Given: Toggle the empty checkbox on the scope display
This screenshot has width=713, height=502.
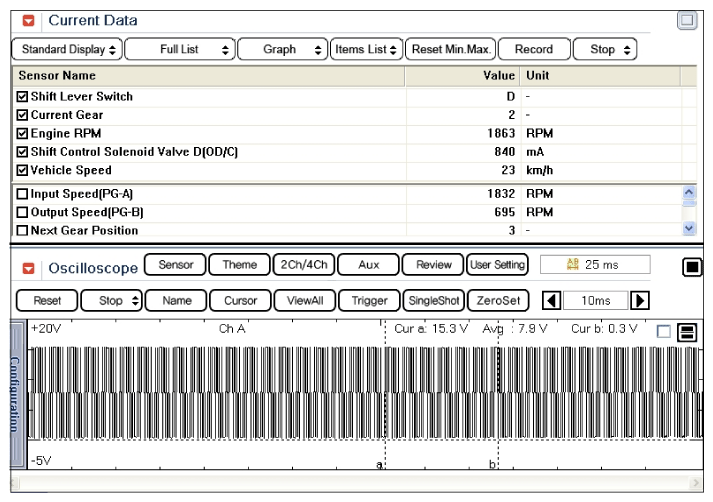Looking at the screenshot, I should [663, 331].
